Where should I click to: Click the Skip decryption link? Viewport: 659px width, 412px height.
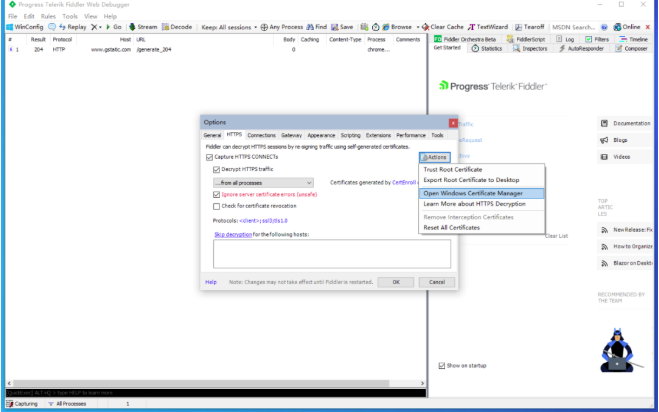pyautogui.click(x=233, y=235)
